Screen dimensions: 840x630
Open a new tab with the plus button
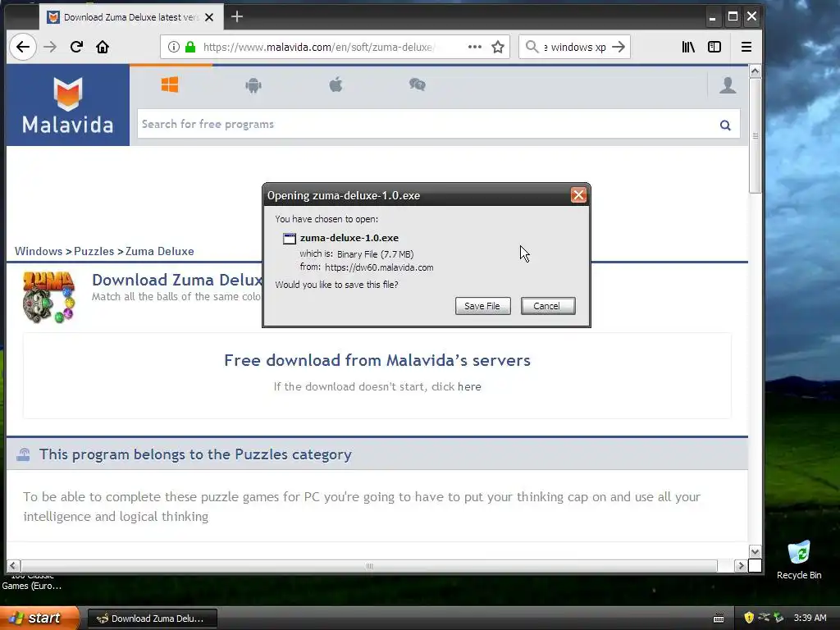click(237, 16)
